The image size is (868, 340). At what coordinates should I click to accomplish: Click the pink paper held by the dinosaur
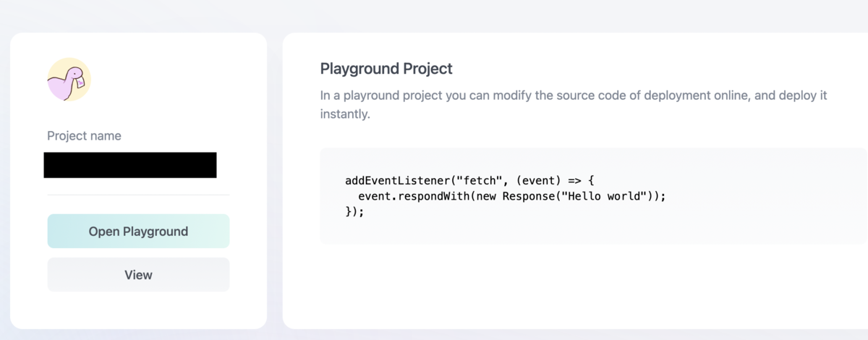click(79, 82)
